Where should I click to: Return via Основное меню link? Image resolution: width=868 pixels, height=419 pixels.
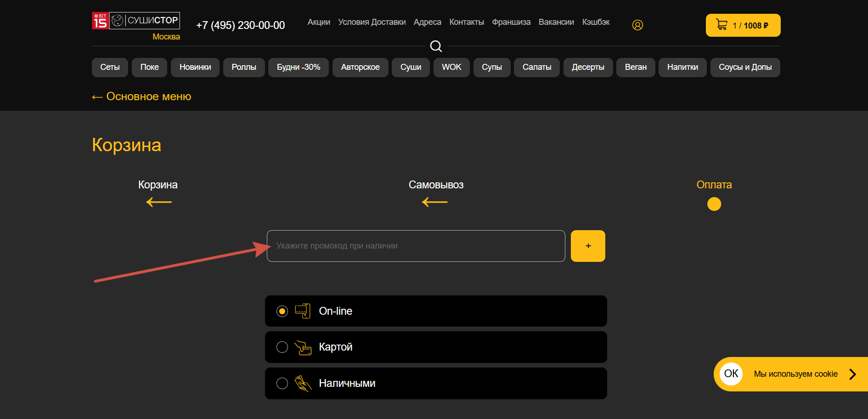(141, 96)
